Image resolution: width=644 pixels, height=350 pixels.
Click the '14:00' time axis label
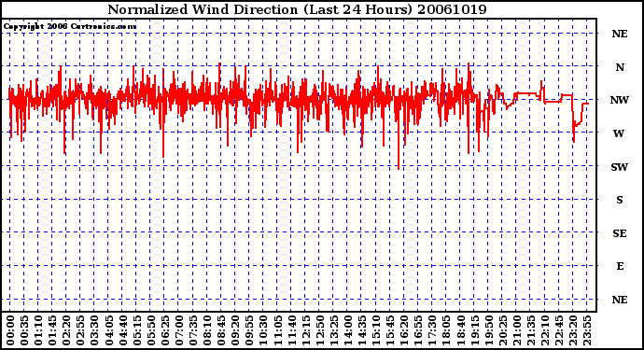pos(348,330)
